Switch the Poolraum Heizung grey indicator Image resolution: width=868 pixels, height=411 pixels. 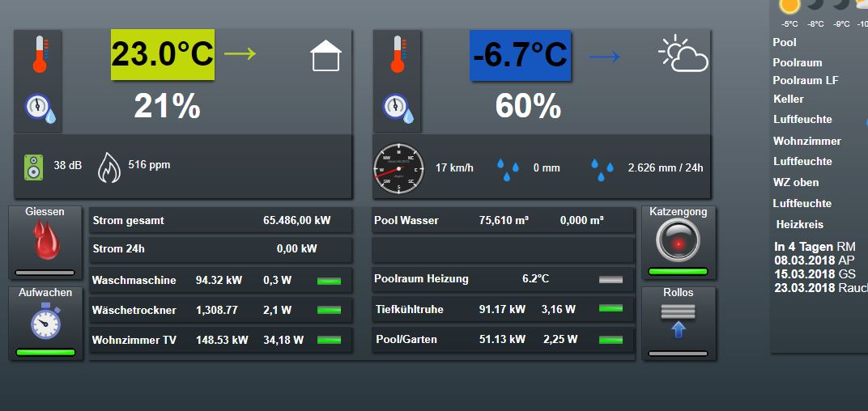point(611,279)
